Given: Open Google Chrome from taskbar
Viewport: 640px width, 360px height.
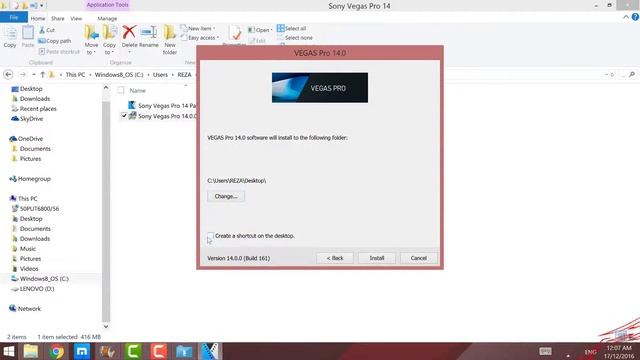Looking at the screenshot, I should (57, 351).
